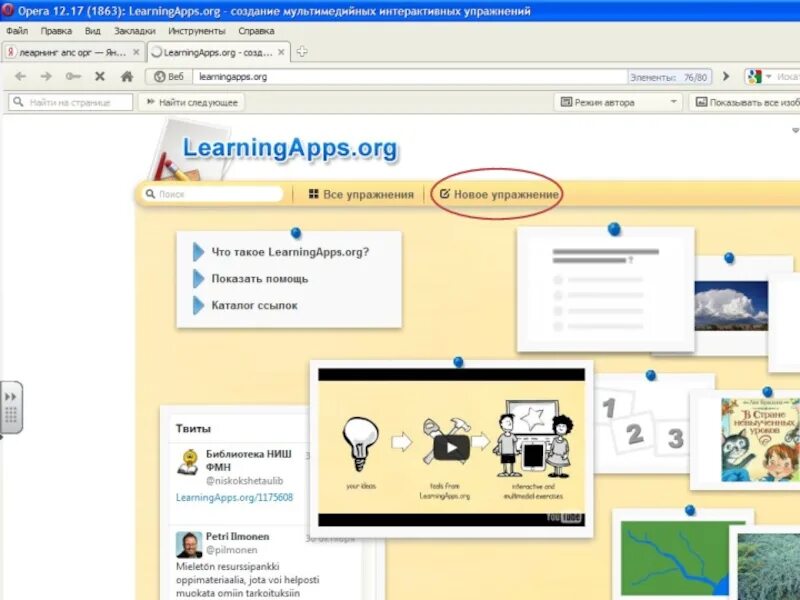Screen dimensions: 800x600
Task: Click Petri Ilmonen avatar photo
Action: [189, 545]
